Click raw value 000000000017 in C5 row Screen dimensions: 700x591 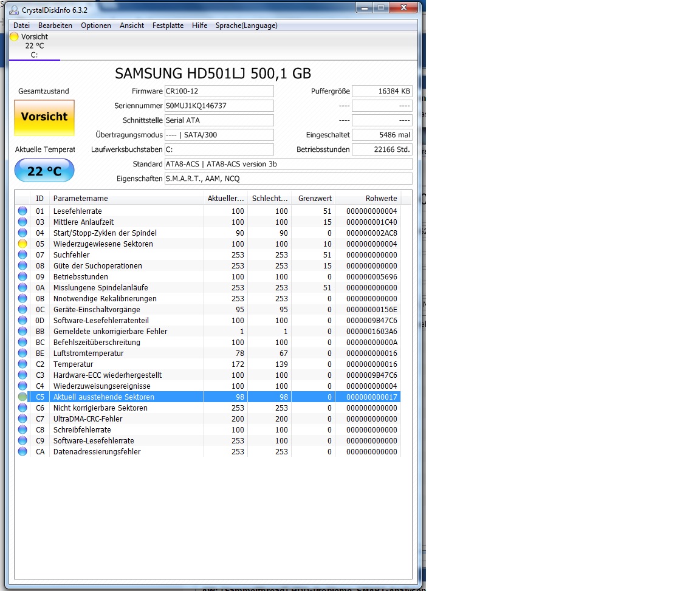click(371, 397)
